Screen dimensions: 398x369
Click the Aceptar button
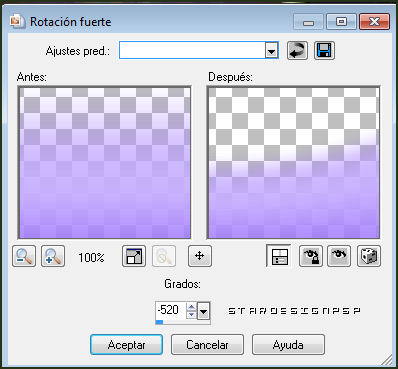point(126,345)
